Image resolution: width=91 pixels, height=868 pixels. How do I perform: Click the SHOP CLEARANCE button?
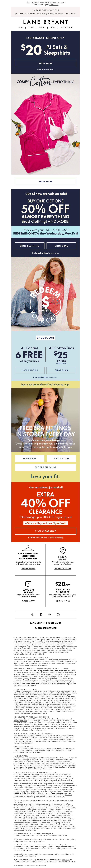[x=45, y=531]
